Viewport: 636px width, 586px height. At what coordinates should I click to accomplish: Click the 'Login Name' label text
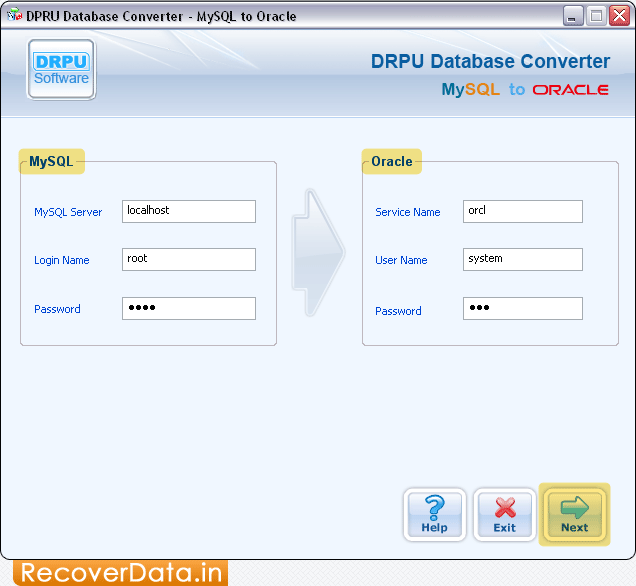click(x=62, y=260)
